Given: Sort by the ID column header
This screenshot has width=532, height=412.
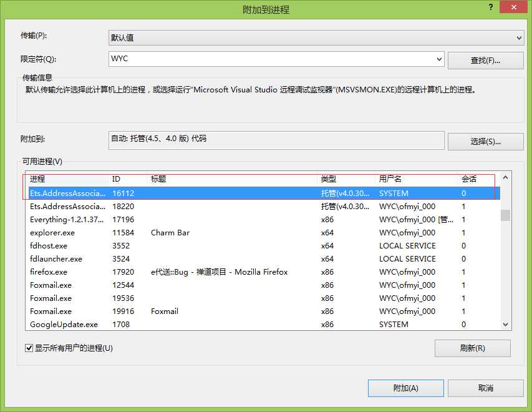Looking at the screenshot, I should point(128,179).
